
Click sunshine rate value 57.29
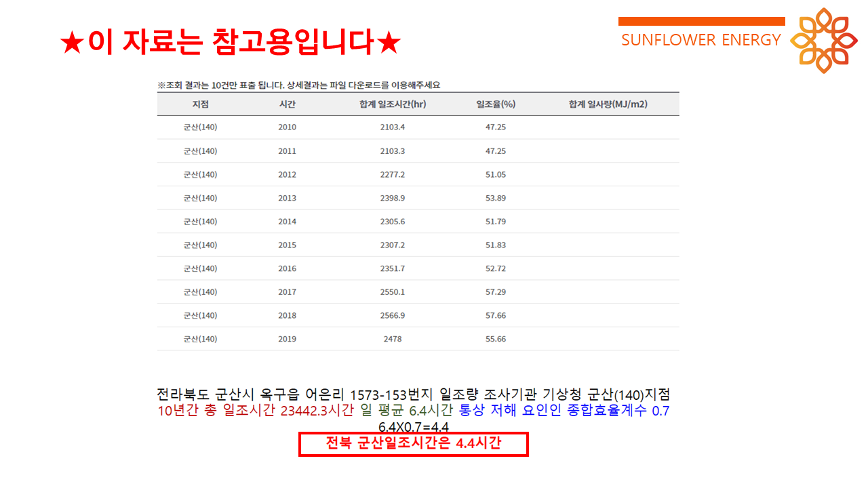(496, 292)
